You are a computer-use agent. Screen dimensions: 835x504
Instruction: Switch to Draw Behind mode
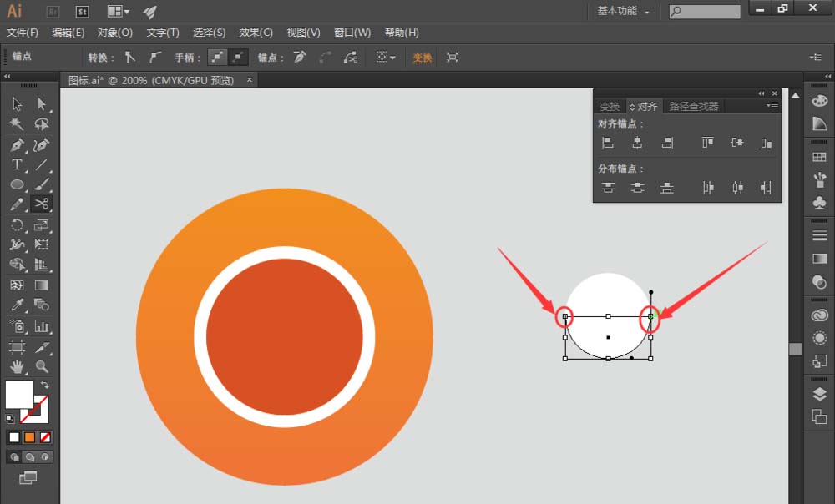tap(30, 457)
